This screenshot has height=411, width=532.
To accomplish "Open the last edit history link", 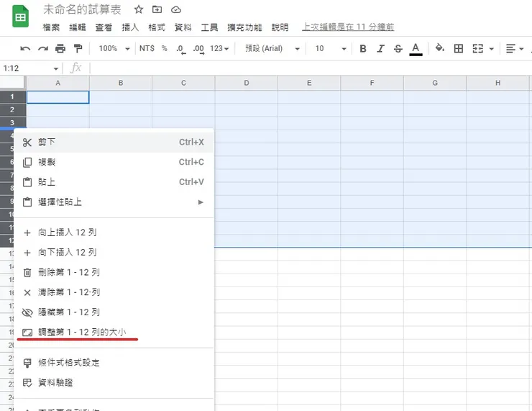I will tap(348, 27).
